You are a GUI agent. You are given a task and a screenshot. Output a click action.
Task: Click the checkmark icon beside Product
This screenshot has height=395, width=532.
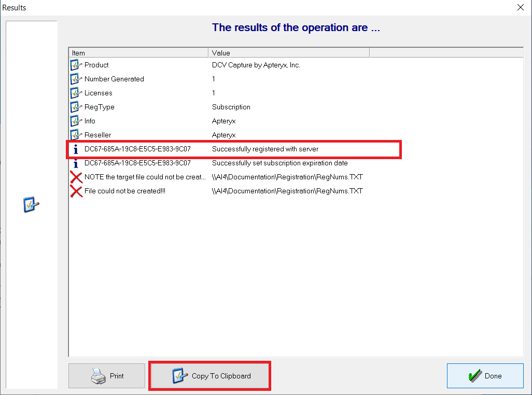tap(76, 65)
